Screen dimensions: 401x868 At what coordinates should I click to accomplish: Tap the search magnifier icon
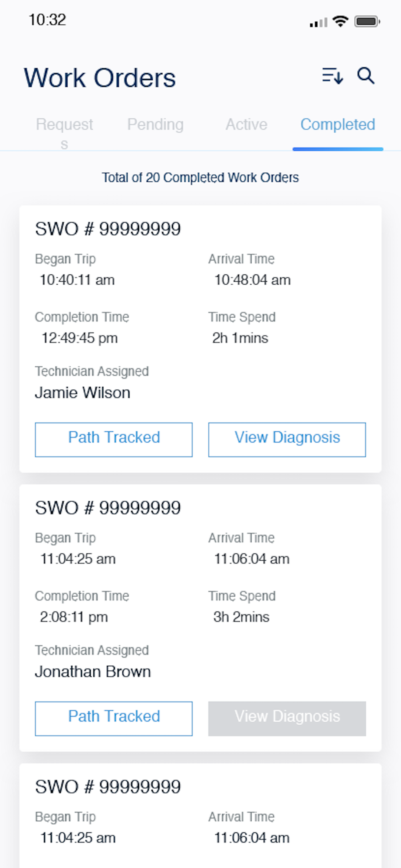366,76
